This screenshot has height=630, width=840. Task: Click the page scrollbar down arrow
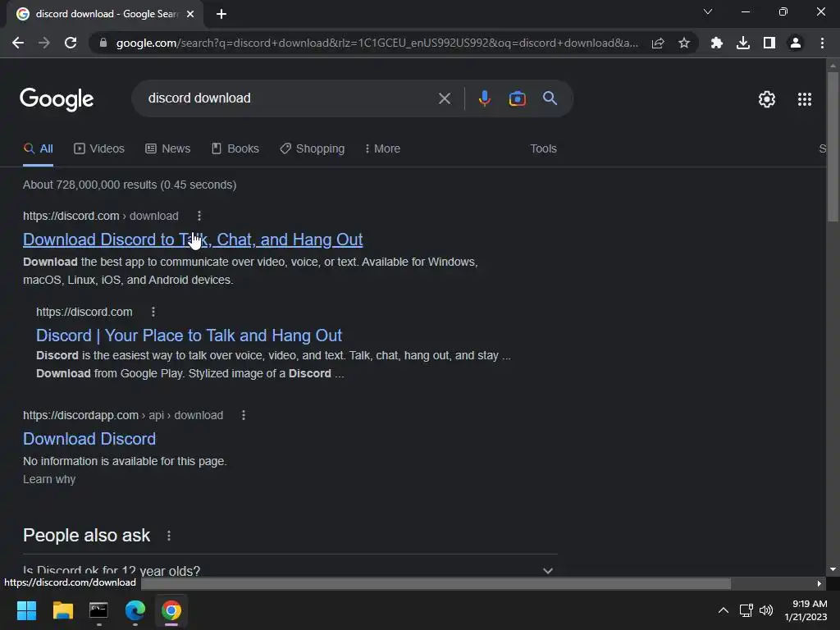point(833,570)
